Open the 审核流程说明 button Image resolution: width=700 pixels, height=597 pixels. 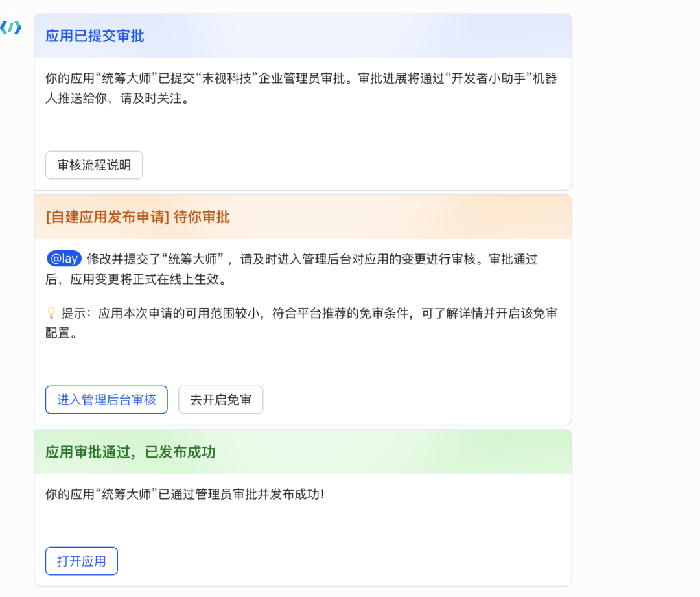coord(93,165)
